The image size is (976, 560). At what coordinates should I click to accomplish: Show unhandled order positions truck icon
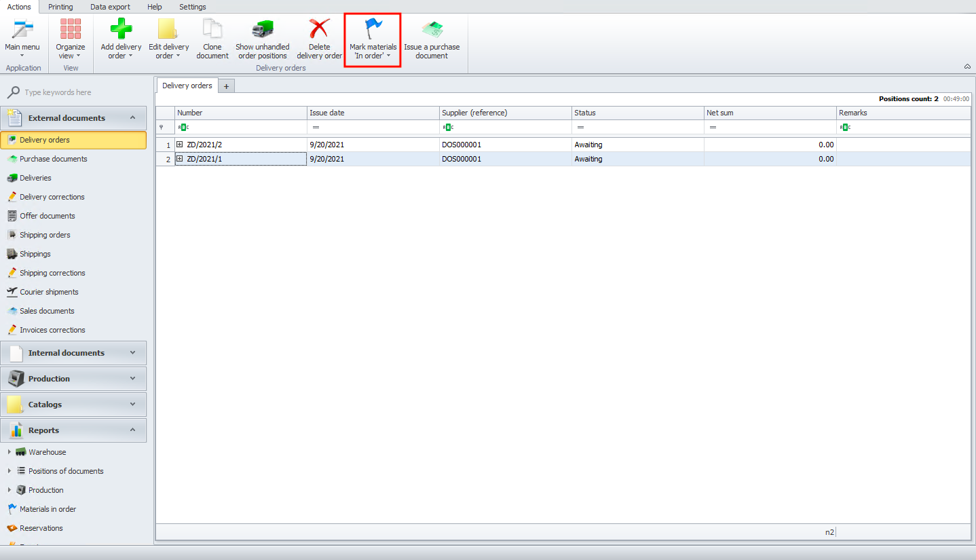click(x=262, y=29)
